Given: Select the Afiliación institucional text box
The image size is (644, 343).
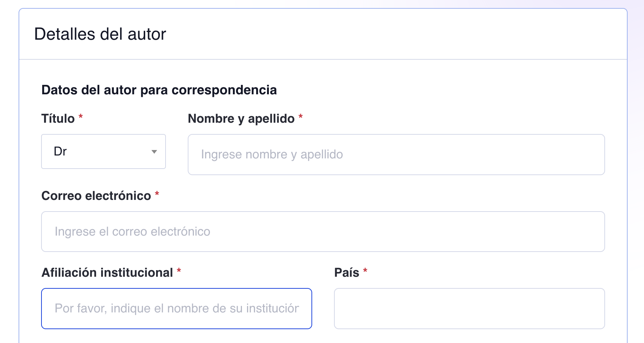Looking at the screenshot, I should [176, 308].
